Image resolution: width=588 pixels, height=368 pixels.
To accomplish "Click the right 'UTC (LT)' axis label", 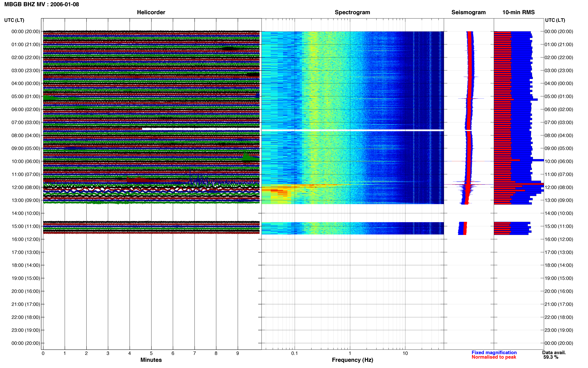I will [555, 20].
